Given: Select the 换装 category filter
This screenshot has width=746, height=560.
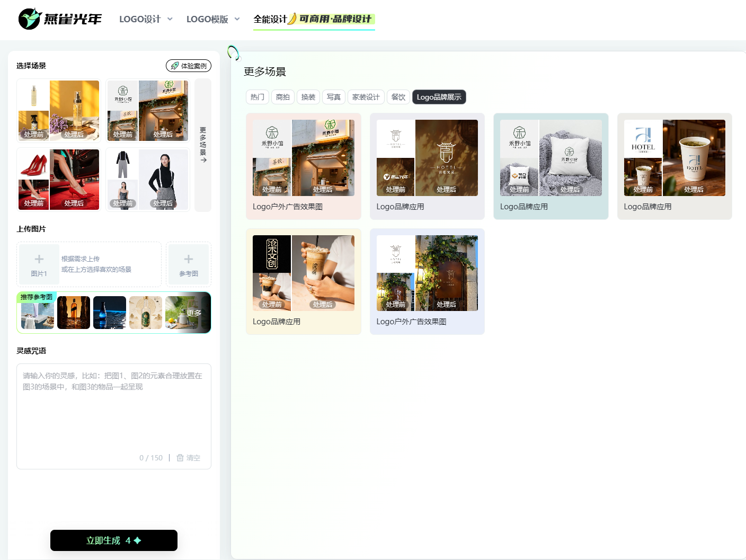Looking at the screenshot, I should click(308, 97).
